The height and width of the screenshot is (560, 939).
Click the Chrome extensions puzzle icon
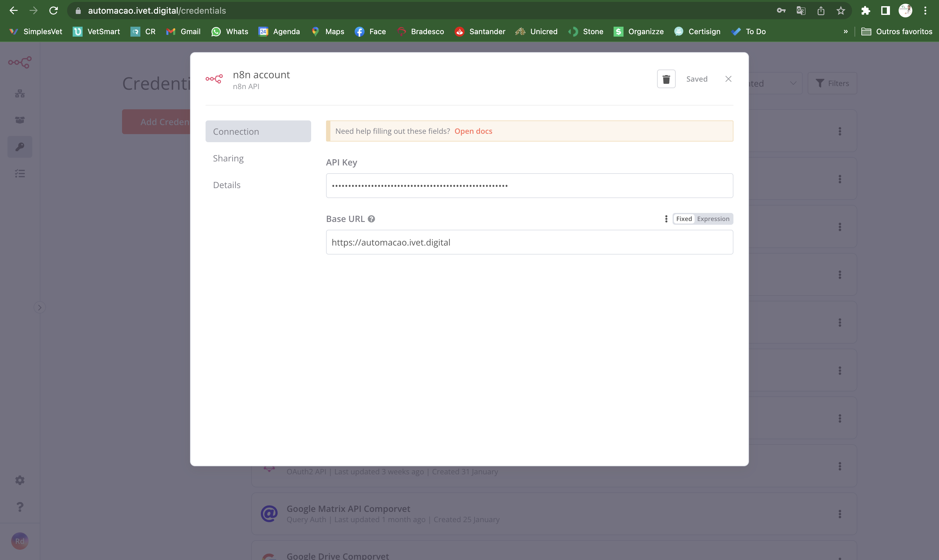865,11
